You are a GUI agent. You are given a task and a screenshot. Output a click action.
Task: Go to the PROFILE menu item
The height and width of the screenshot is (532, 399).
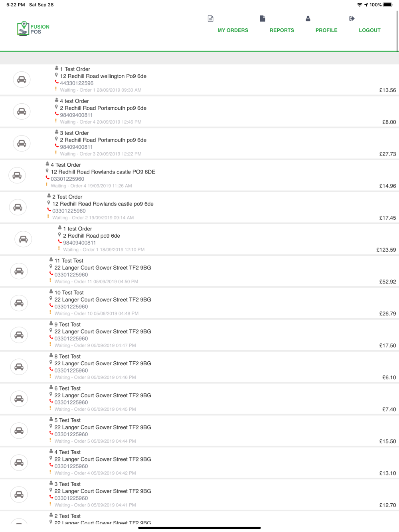(x=326, y=30)
